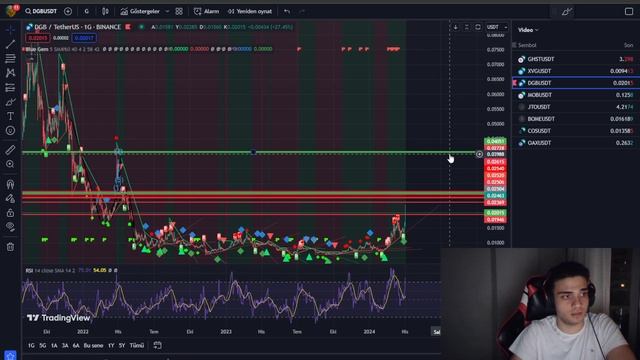Select GHSTUSDT in the watchlist
This screenshot has width=640, height=360.
click(576, 59)
